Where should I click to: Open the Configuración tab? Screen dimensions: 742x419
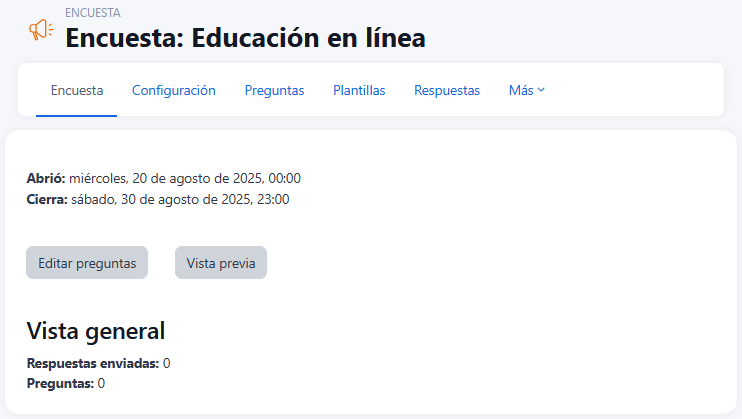pyautogui.click(x=174, y=90)
